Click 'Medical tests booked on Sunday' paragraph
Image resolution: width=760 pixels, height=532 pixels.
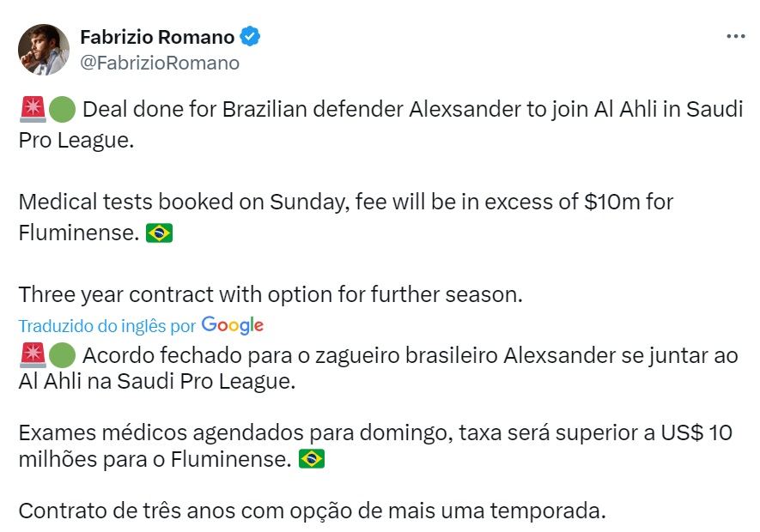(345, 217)
